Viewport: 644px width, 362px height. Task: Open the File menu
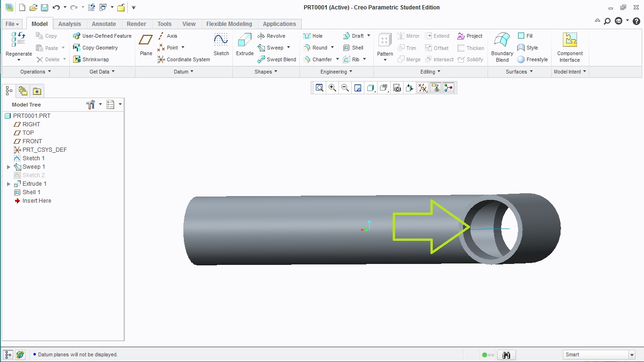tap(12, 24)
